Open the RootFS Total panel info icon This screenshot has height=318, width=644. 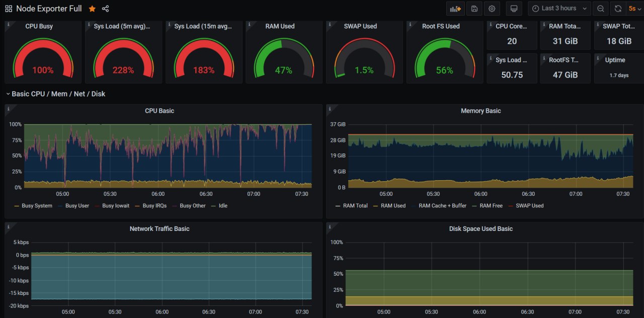point(543,57)
